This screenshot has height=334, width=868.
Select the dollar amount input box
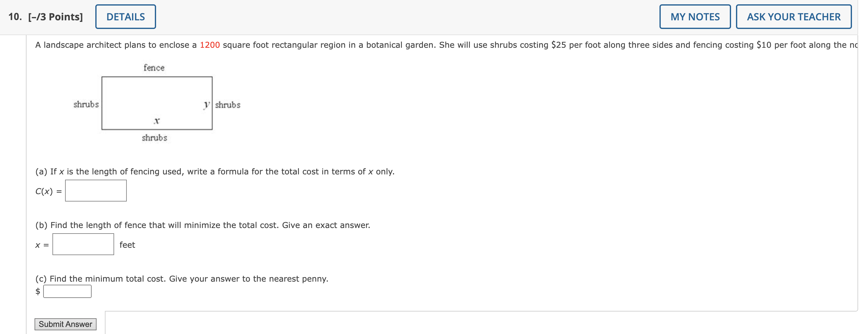pos(67,291)
